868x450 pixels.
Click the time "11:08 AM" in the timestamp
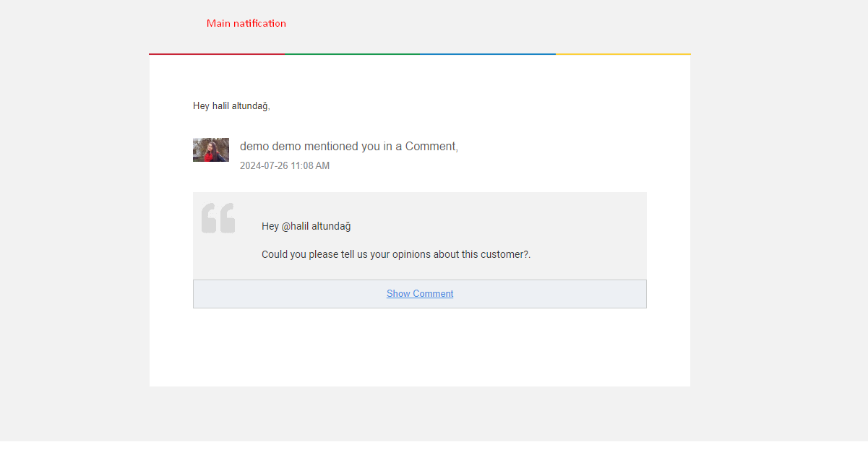[310, 166]
